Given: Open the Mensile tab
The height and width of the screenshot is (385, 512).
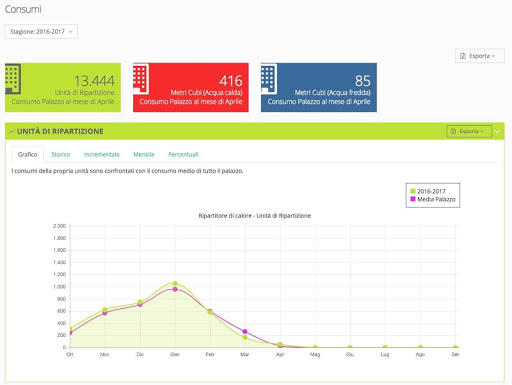Looking at the screenshot, I should [144, 154].
